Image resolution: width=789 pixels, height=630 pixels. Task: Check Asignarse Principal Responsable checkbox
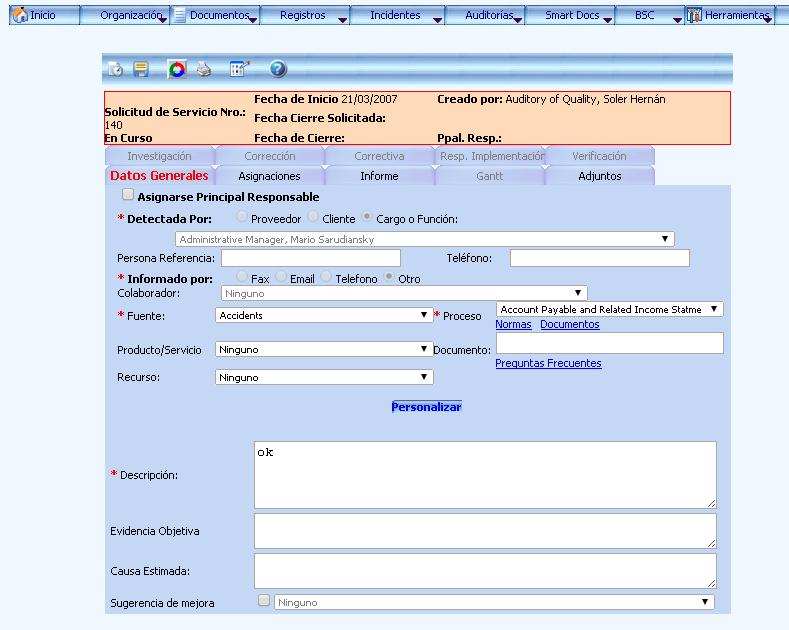coord(128,194)
